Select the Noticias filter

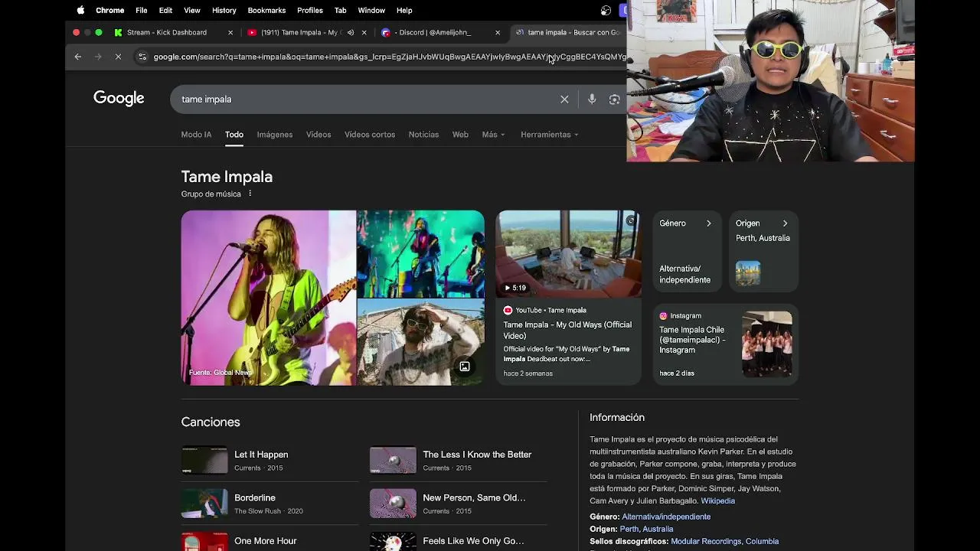(423, 135)
